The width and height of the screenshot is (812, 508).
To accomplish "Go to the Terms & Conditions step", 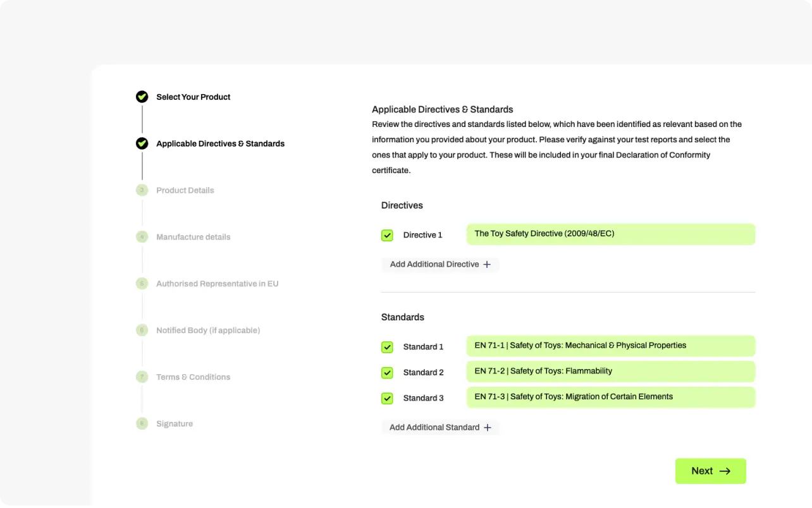I will tap(193, 377).
